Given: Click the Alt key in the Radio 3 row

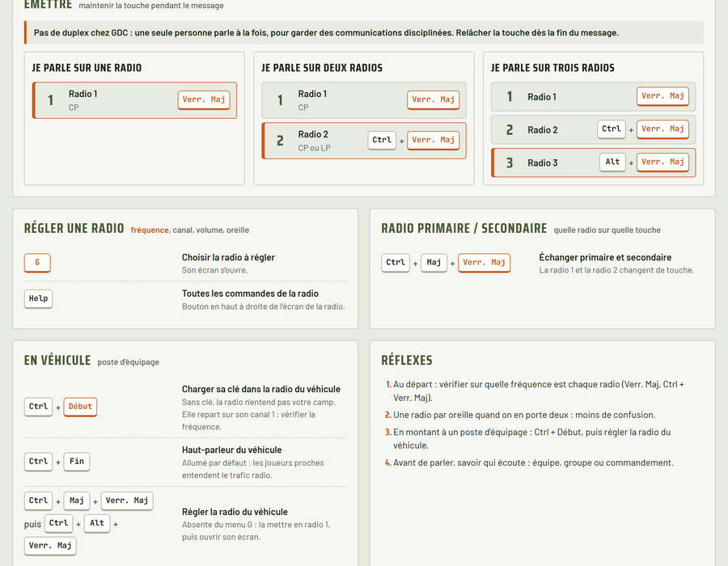Looking at the screenshot, I should click(x=612, y=162).
